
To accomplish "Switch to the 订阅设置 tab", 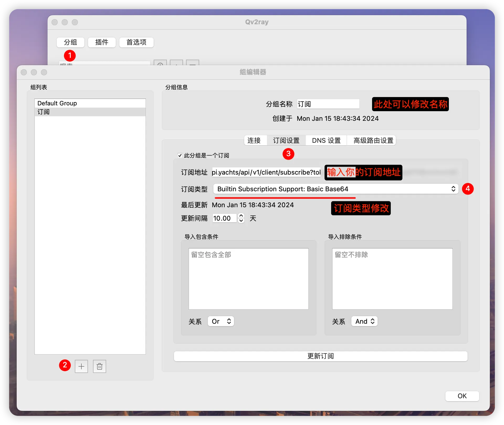I will (x=286, y=140).
